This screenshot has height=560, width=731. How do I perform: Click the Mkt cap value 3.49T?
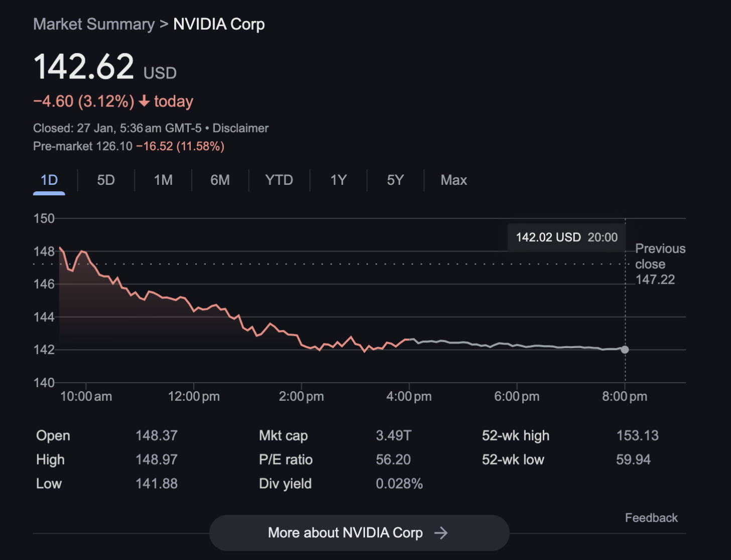(393, 435)
